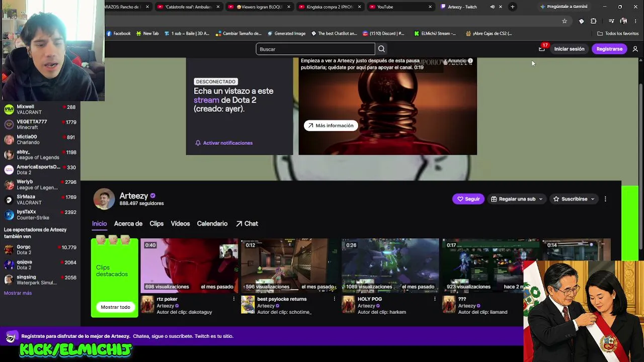Play the HOLY POG clip thumbnail

(391, 265)
